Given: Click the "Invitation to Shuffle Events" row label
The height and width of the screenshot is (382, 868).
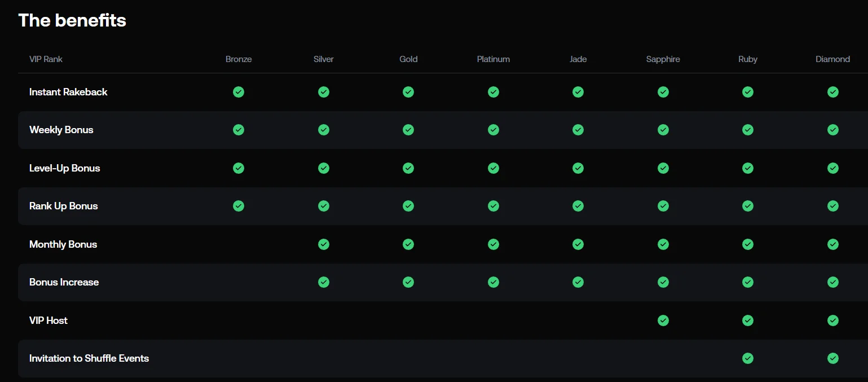Looking at the screenshot, I should pos(89,358).
